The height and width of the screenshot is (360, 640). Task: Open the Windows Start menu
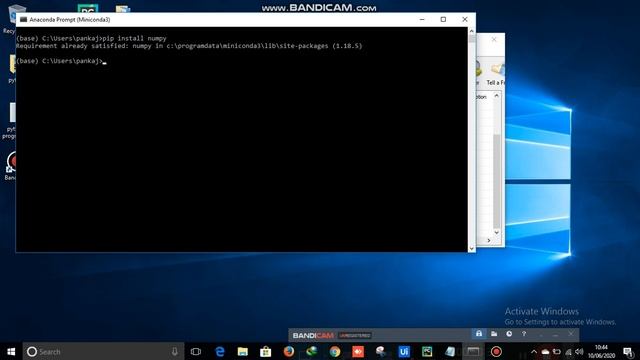click(x=11, y=351)
